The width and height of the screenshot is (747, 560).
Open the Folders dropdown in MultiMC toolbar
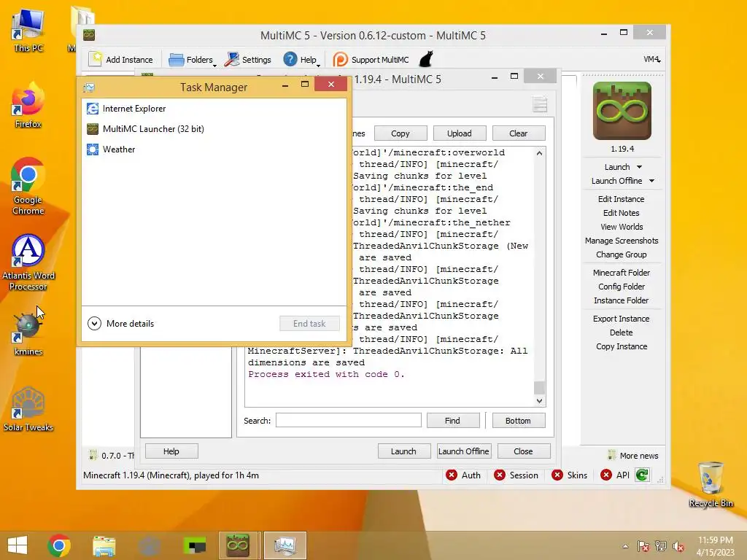[193, 60]
